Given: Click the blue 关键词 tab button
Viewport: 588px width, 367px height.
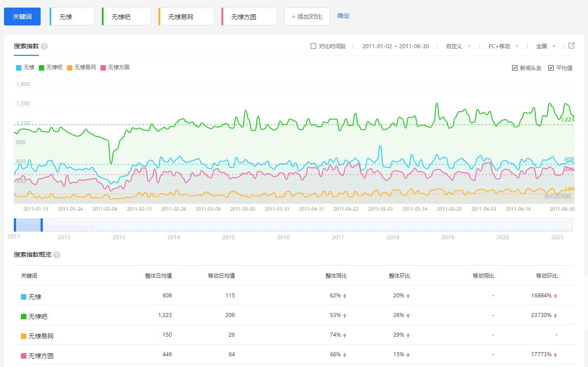Looking at the screenshot, I should click(22, 17).
